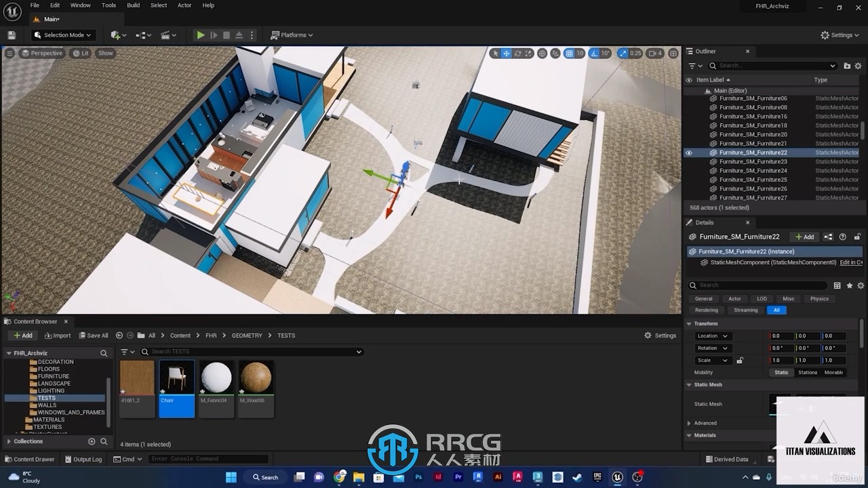The height and width of the screenshot is (488, 868).
Task: Open the cinematics clapperboard menu
Action: click(167, 35)
